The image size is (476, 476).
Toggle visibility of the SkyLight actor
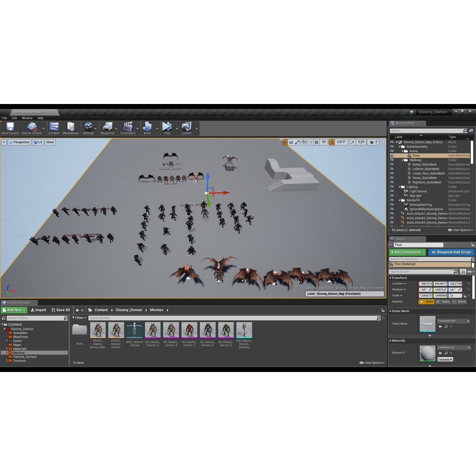click(x=392, y=196)
